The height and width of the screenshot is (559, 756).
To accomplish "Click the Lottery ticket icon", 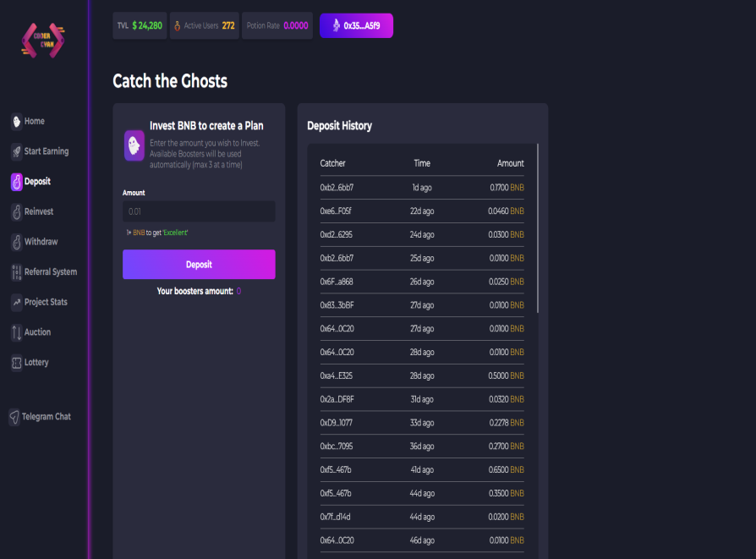I will [17, 363].
